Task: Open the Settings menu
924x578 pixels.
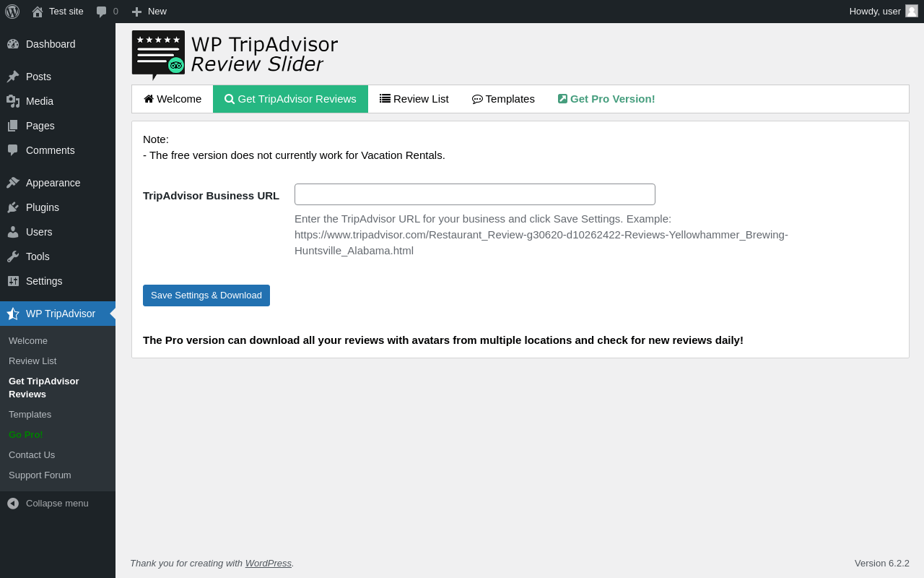Action: [58, 281]
